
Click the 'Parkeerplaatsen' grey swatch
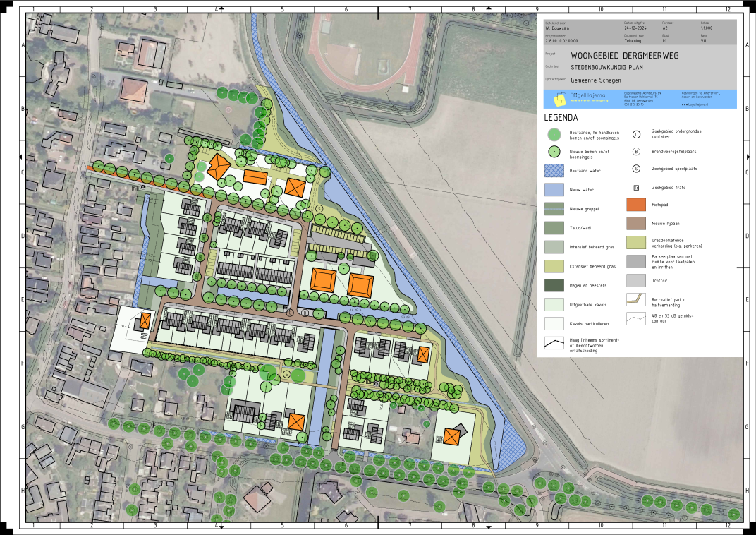tap(636, 261)
